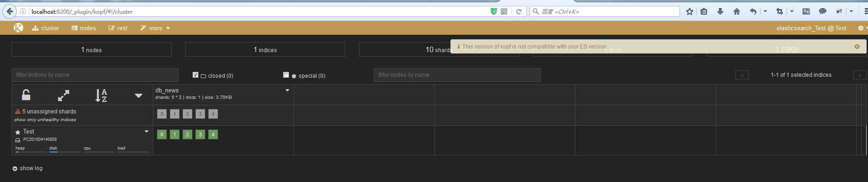
Task: Click the QR code icon in address bar
Action: [504, 11]
